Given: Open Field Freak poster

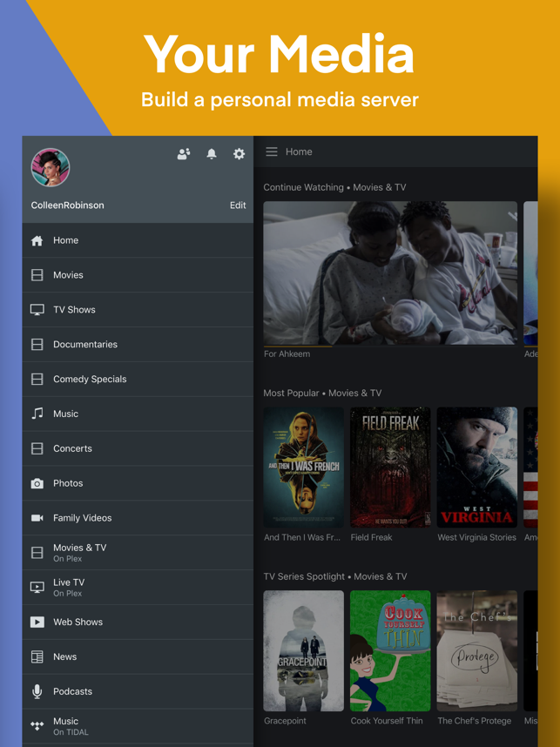Looking at the screenshot, I should click(x=390, y=468).
